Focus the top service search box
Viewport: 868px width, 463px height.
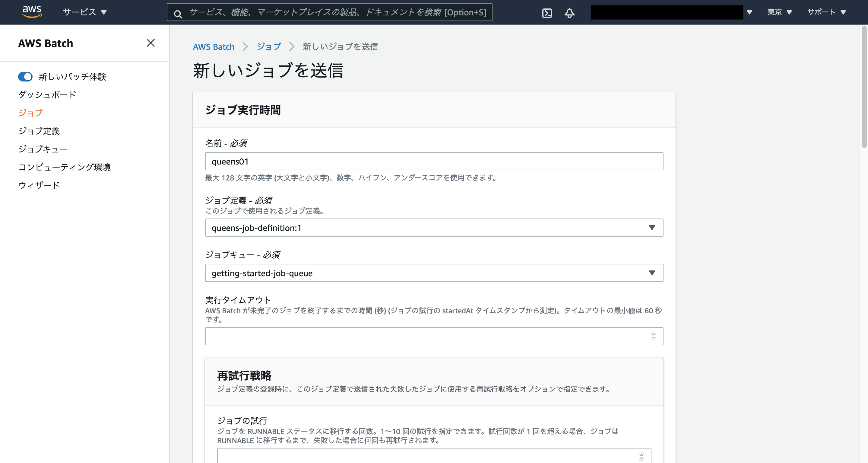[x=330, y=12]
